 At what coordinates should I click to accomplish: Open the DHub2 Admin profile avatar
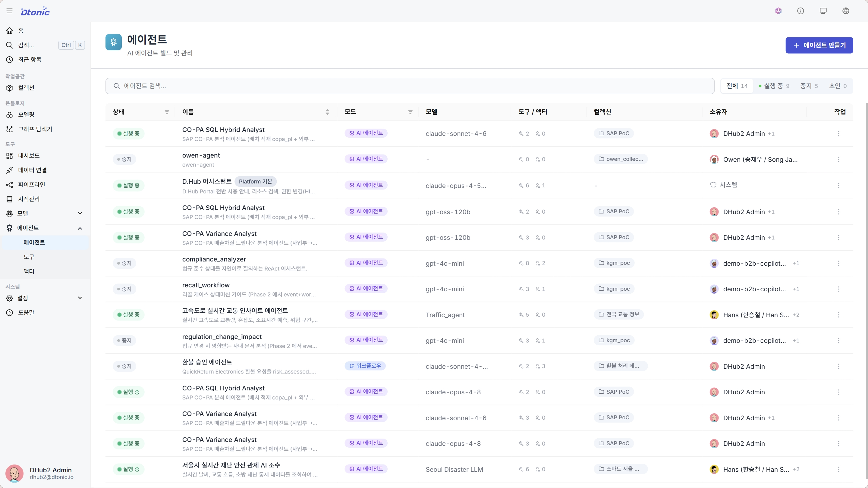pos(14,473)
